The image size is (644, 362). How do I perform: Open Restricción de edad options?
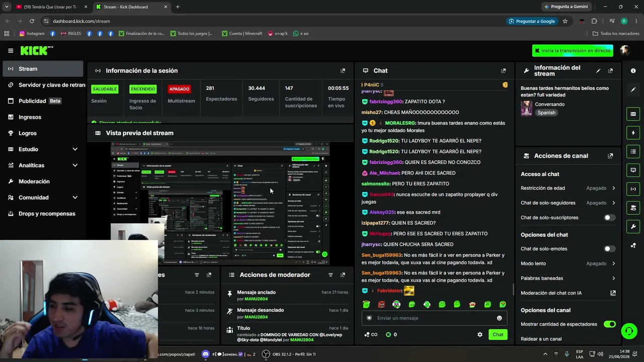(x=568, y=188)
